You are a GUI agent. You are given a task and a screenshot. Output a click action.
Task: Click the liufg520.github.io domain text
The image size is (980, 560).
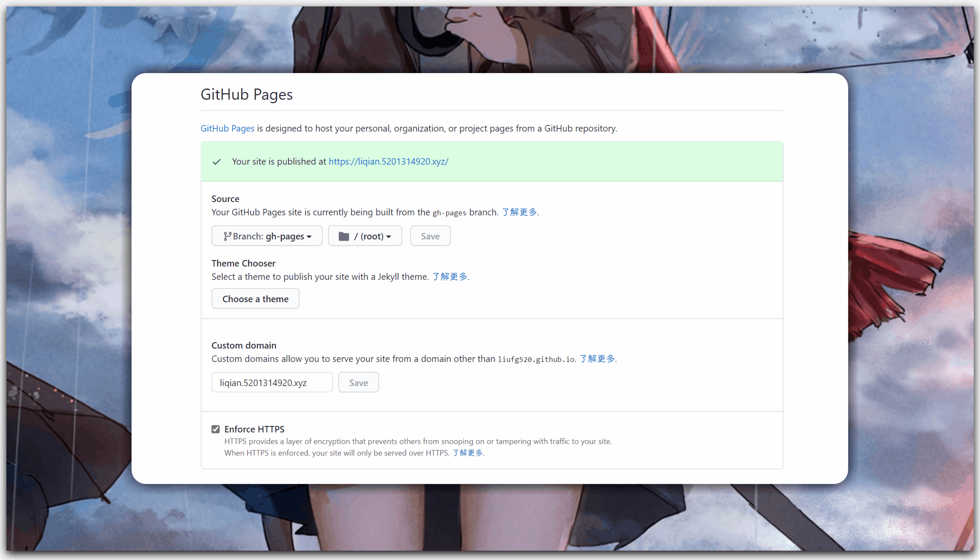point(536,359)
